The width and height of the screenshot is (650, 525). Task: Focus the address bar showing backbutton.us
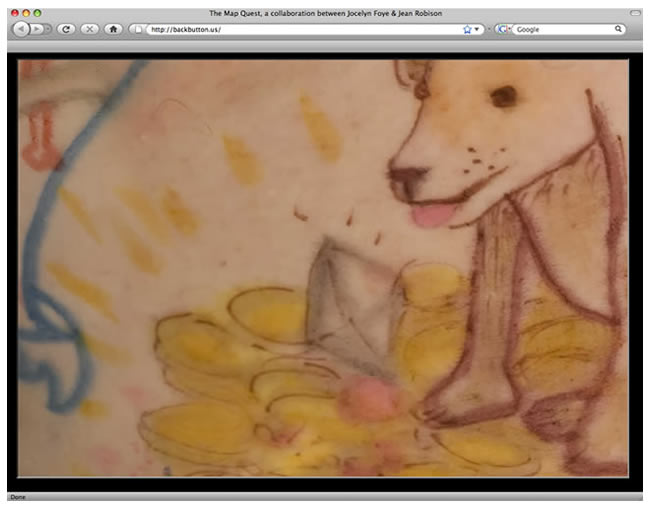pos(305,29)
